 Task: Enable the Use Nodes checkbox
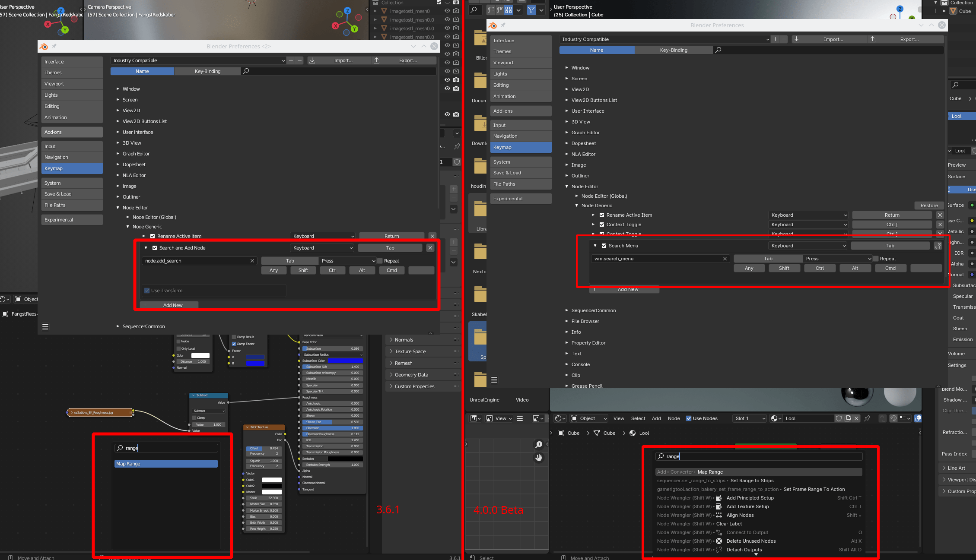(688, 418)
